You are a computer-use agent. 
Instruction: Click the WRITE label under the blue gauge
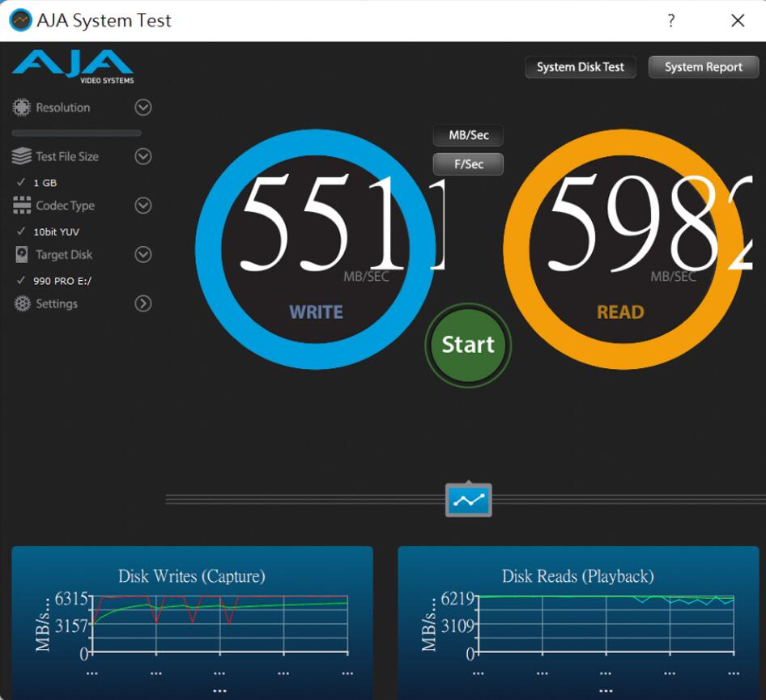point(316,312)
